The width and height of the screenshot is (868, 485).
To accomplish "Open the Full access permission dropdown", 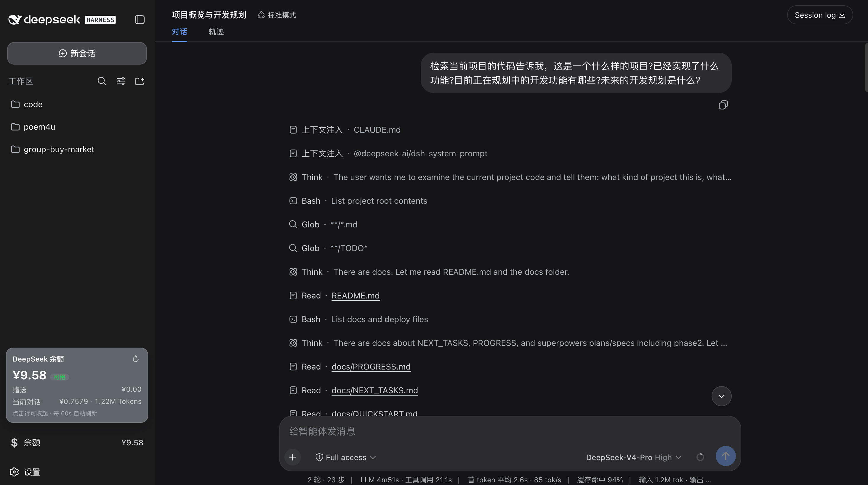I will coord(345,457).
